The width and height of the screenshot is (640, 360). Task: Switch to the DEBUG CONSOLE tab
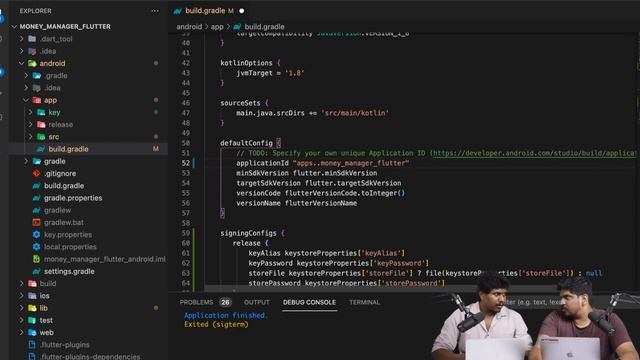pos(309,302)
